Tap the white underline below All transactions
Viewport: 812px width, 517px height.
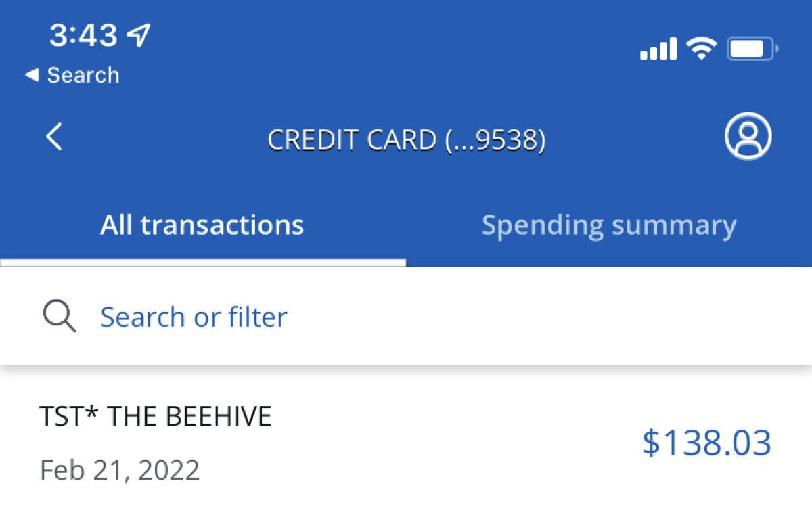[202, 263]
